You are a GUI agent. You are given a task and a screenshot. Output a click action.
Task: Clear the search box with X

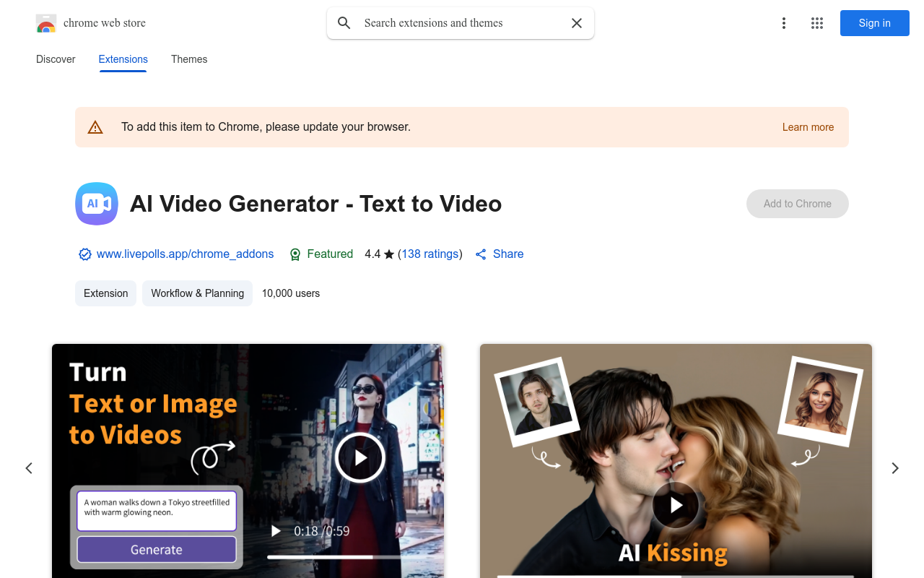point(577,23)
